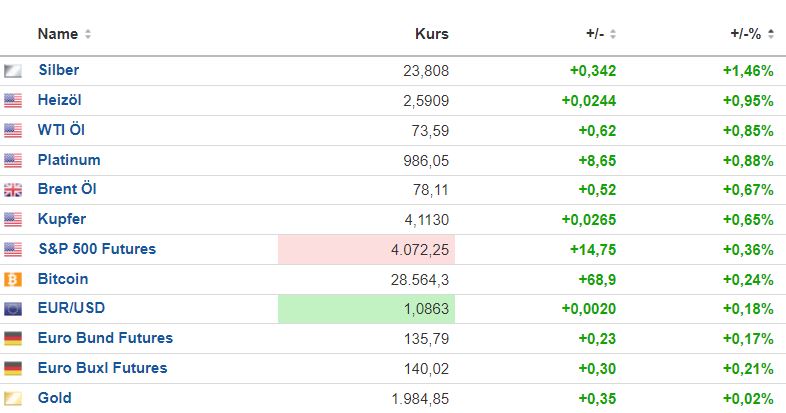Click the red-highlighted S&P 500 price cell
786x413 pixels.
tap(366, 250)
